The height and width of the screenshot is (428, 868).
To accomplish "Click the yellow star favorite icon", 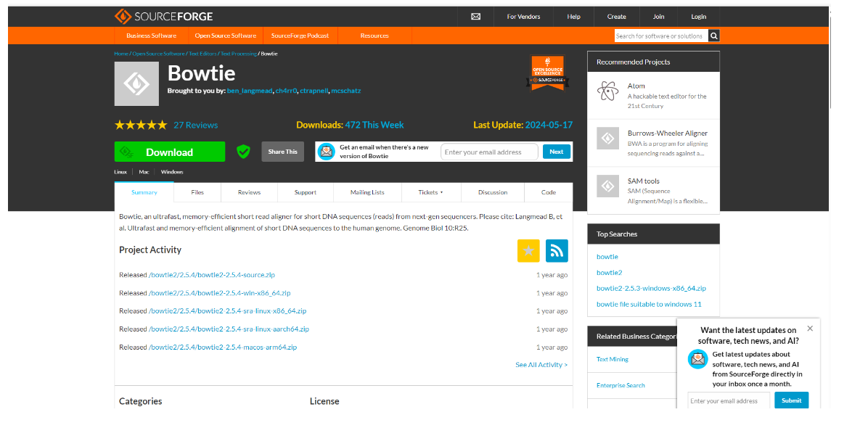I will click(528, 251).
